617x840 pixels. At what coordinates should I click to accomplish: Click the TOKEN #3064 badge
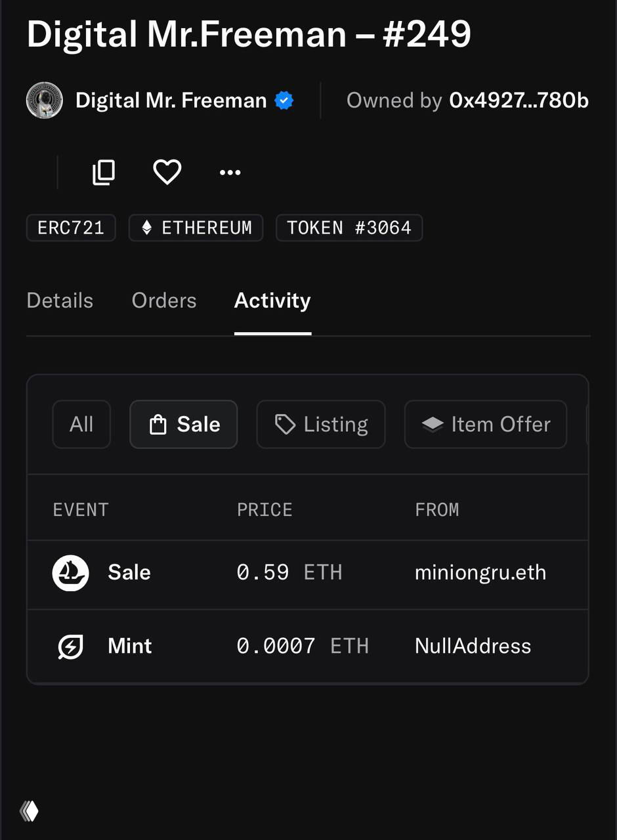(349, 228)
